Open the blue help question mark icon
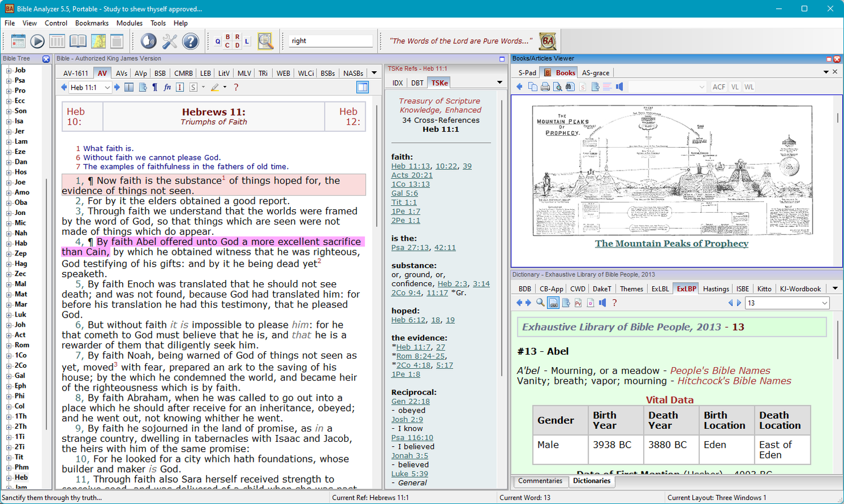The image size is (844, 504). 190,41
